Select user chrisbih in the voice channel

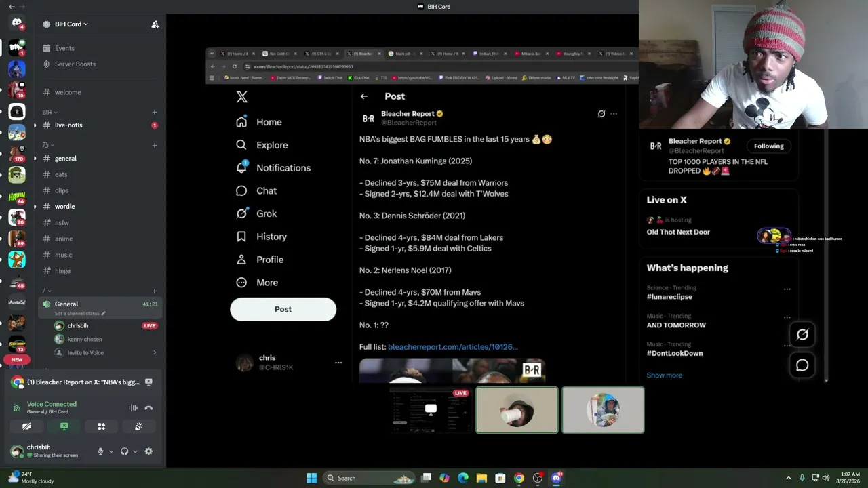pyautogui.click(x=106, y=326)
